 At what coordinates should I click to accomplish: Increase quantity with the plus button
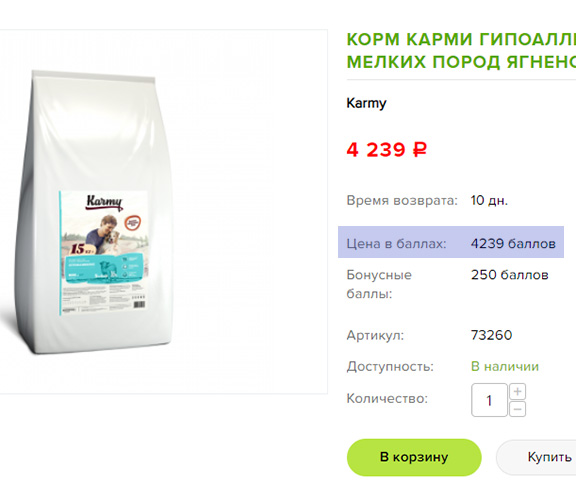pos(517,392)
